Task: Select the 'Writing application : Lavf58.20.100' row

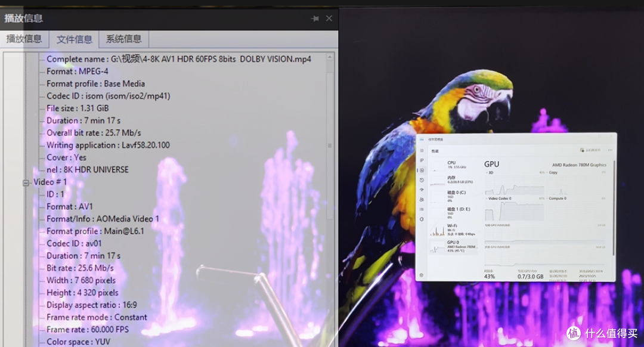Action: [108, 145]
